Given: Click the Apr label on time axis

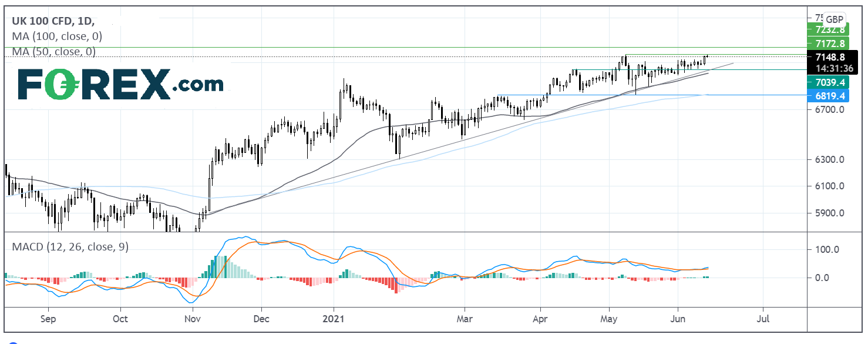Looking at the screenshot, I should [x=540, y=320].
